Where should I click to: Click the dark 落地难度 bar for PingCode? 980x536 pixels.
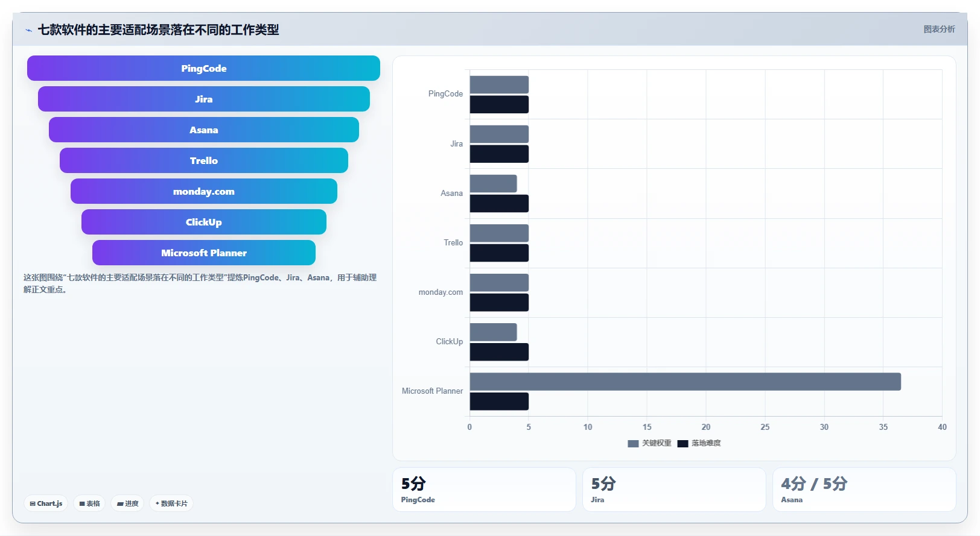coord(499,104)
